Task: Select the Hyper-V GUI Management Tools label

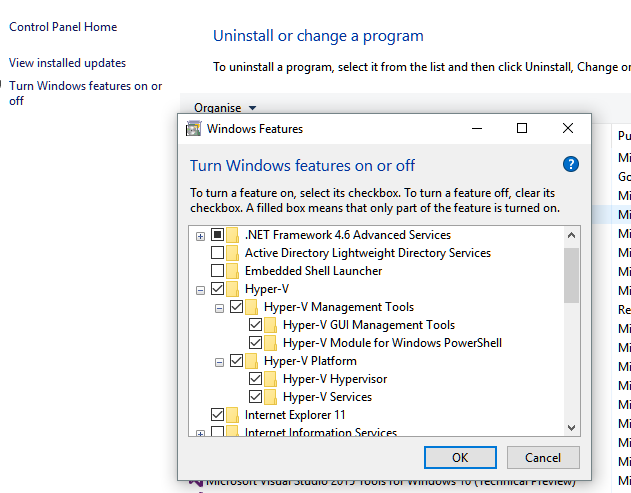Action: click(x=369, y=325)
